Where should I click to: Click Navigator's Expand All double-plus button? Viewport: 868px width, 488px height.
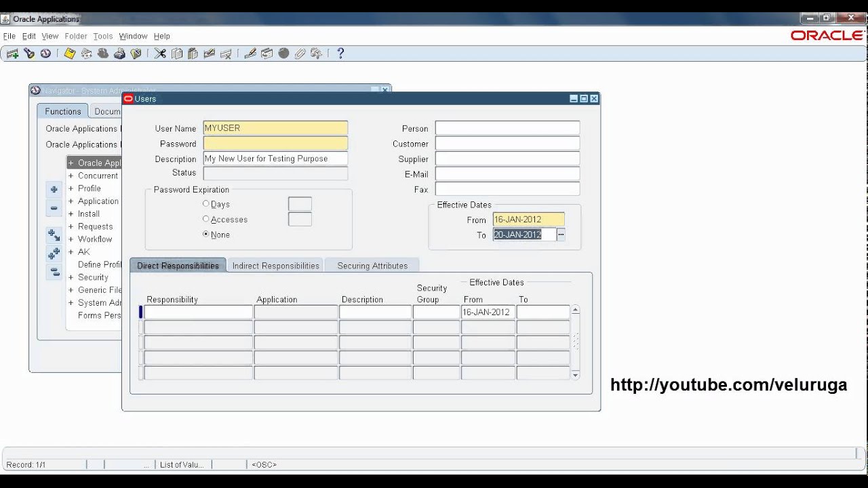[x=54, y=254]
